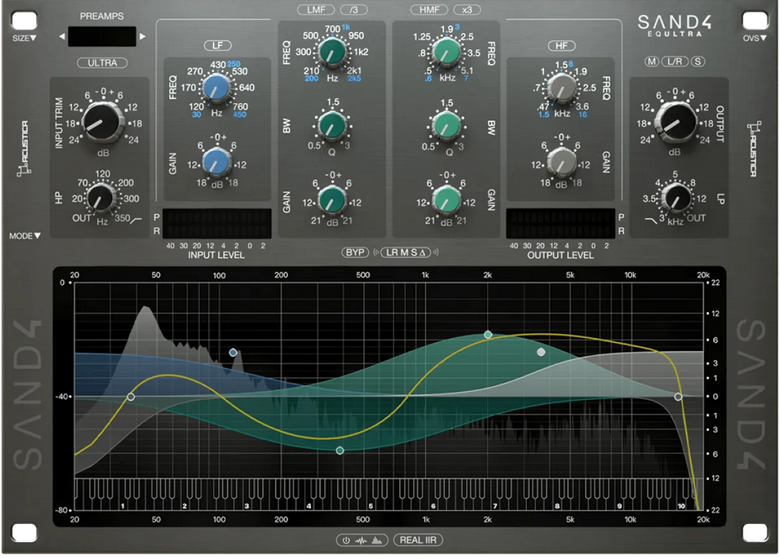Click the blue LF node in graph

click(233, 352)
